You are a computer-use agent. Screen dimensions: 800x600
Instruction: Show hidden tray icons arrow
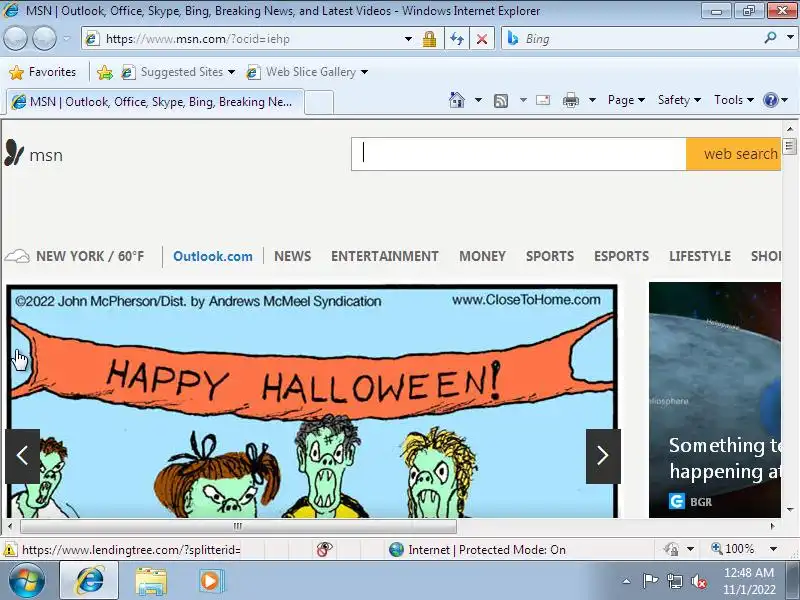click(x=626, y=581)
